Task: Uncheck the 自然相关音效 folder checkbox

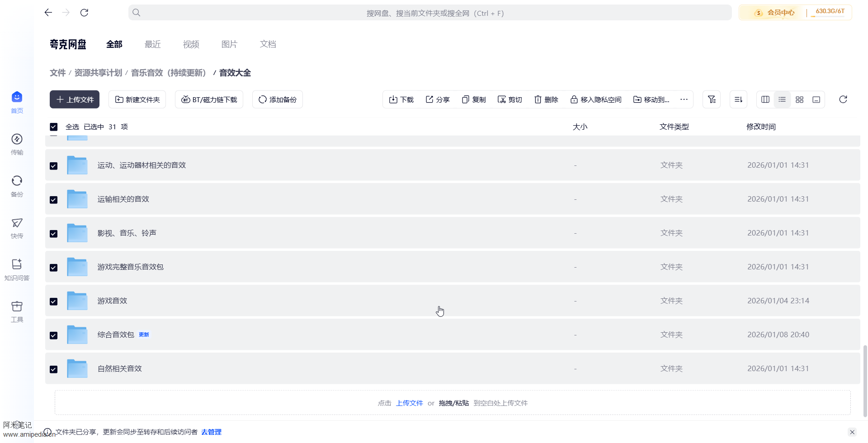Action: 54,369
